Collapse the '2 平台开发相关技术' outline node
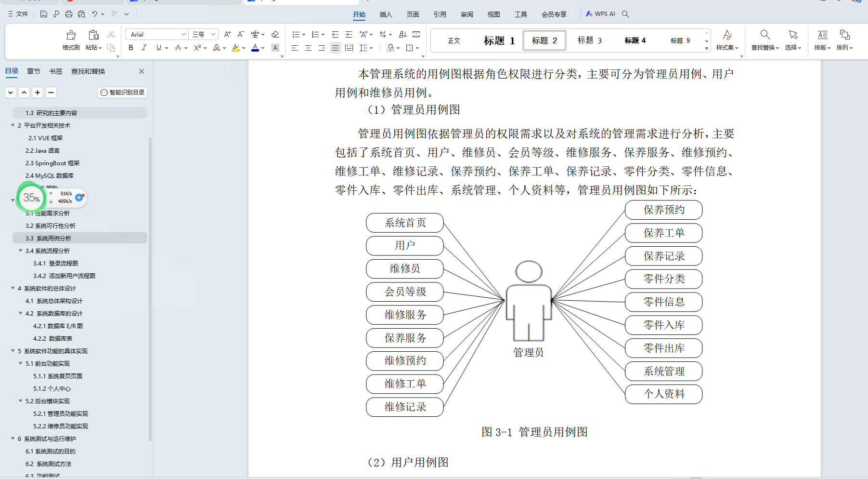Screen dimensions: 868x479 (13, 125)
